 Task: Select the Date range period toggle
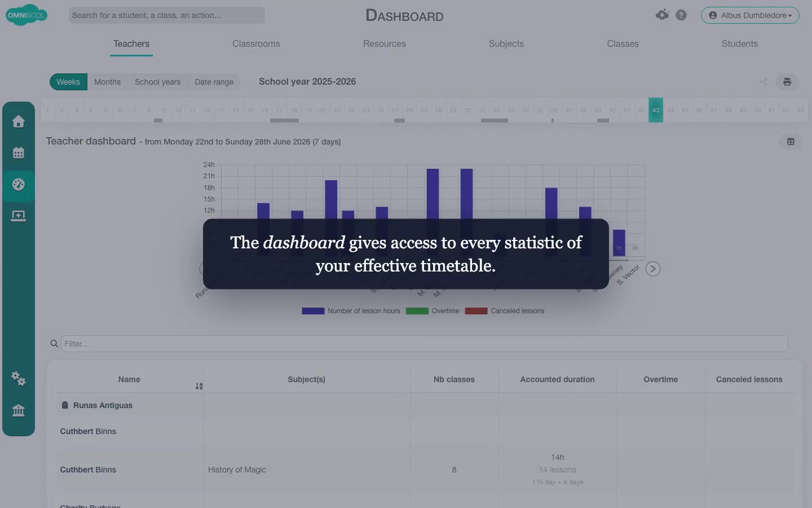point(214,82)
